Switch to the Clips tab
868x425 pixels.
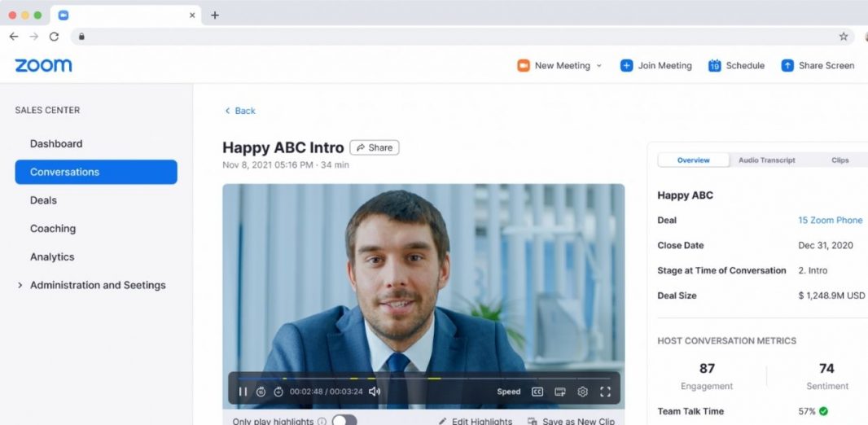[840, 160]
